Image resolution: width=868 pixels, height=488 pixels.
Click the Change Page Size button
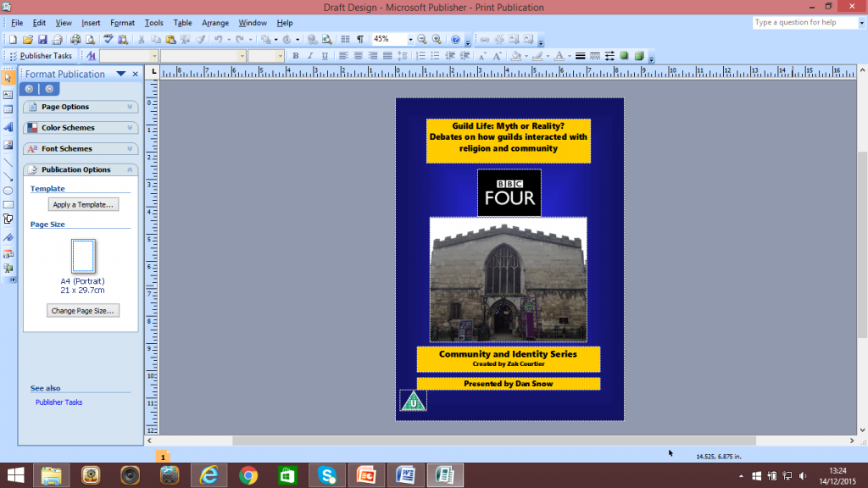coord(83,311)
